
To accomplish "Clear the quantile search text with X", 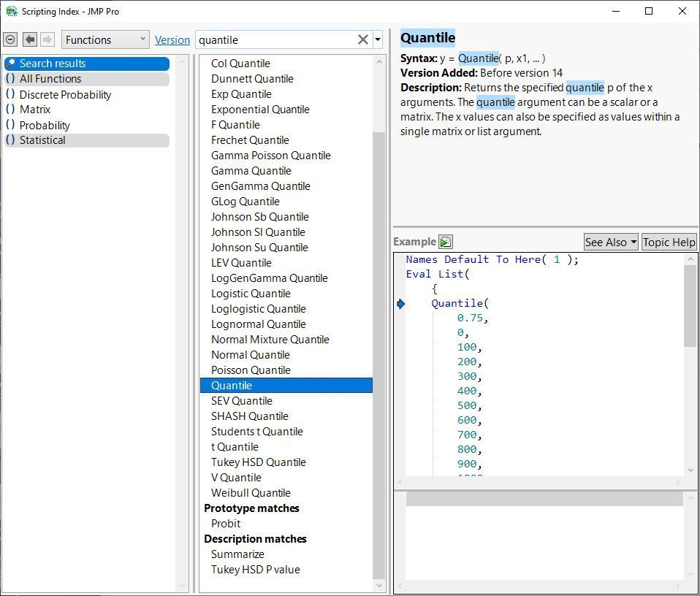I will point(362,39).
